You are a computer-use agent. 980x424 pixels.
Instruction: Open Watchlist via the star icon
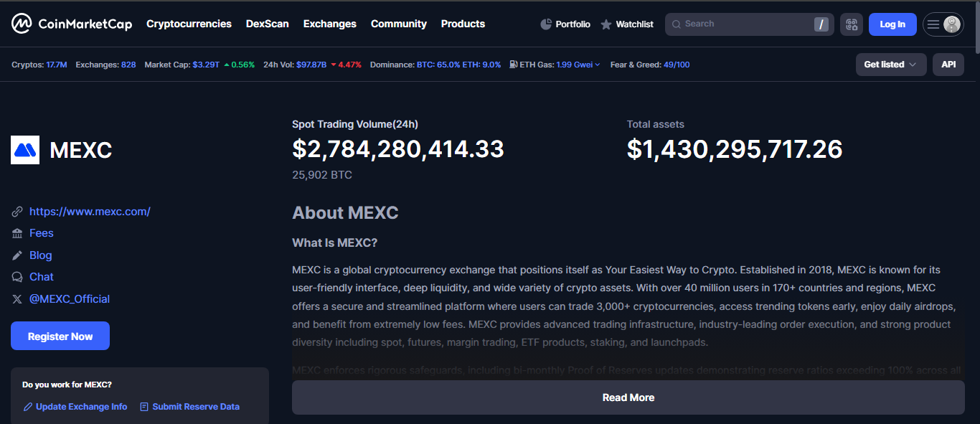[x=606, y=24]
